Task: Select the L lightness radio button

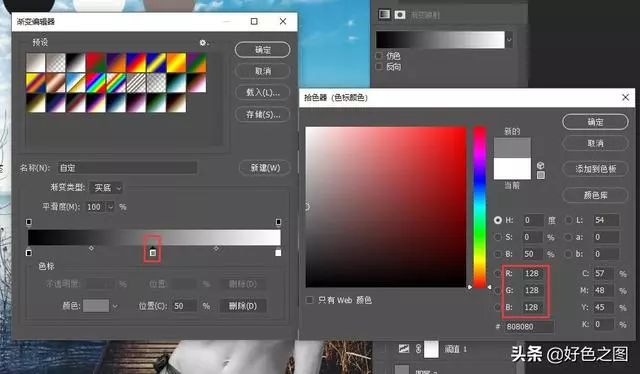Action: (569, 220)
